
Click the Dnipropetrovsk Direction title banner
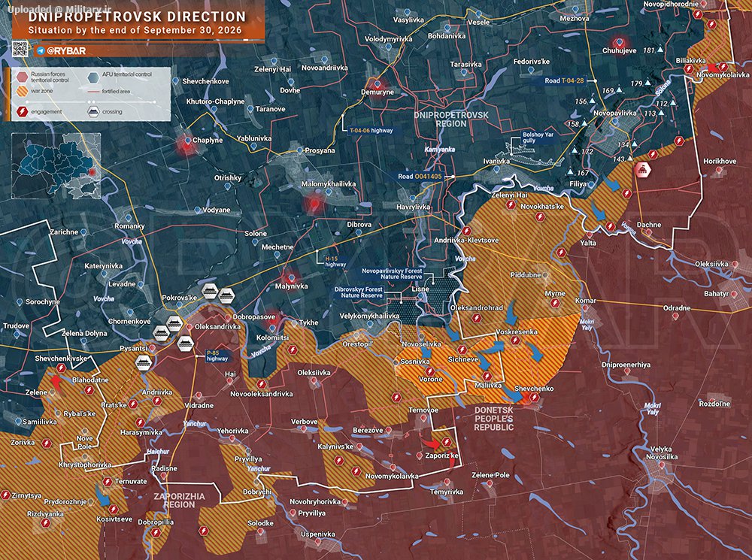(x=137, y=23)
